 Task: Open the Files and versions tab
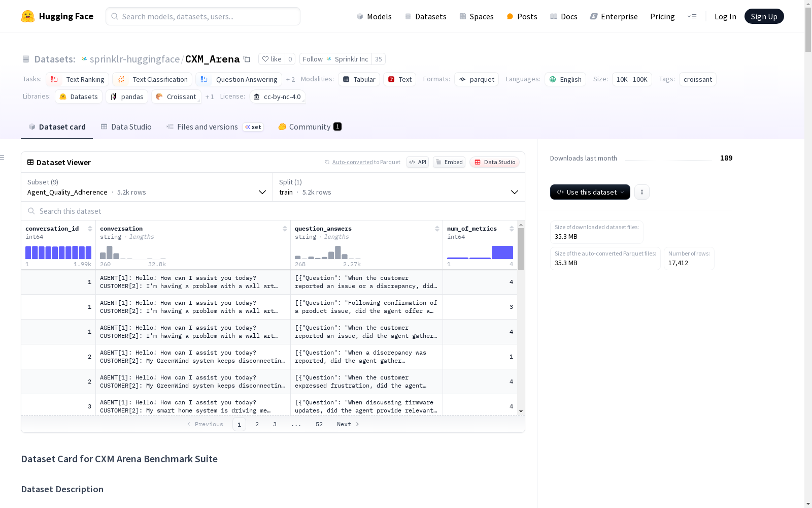pos(215,127)
